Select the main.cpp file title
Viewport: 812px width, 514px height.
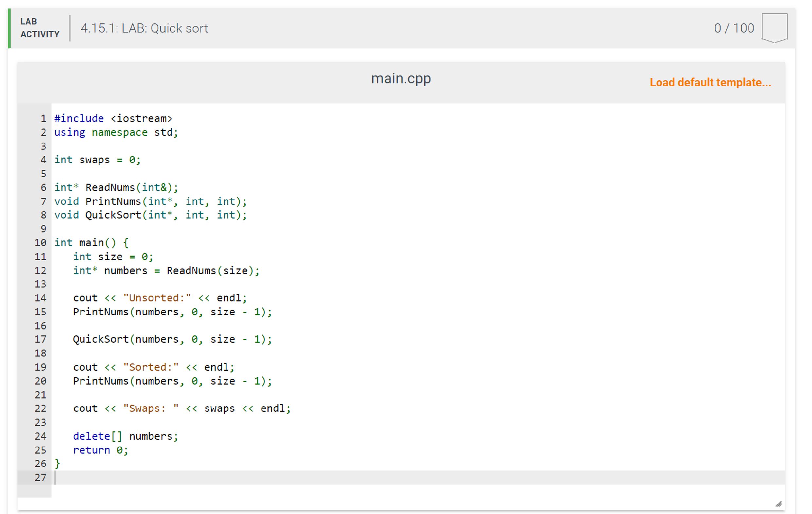click(401, 78)
